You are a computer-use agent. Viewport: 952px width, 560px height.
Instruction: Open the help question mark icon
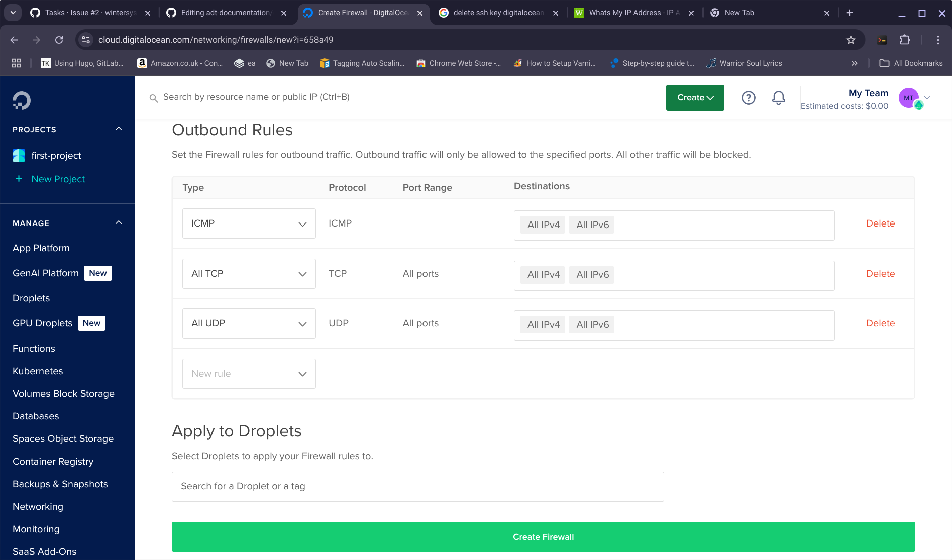coord(748,98)
